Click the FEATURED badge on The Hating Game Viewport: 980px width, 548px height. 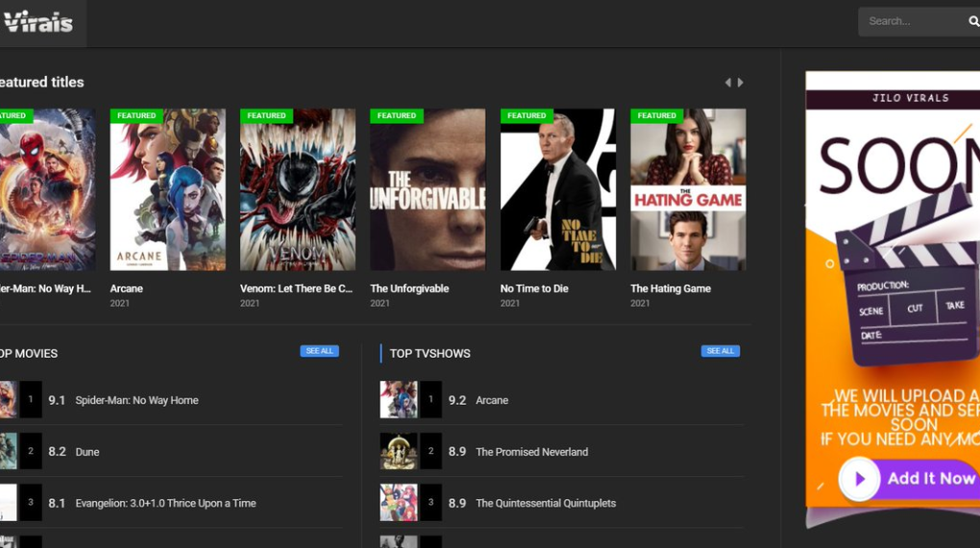tap(656, 115)
